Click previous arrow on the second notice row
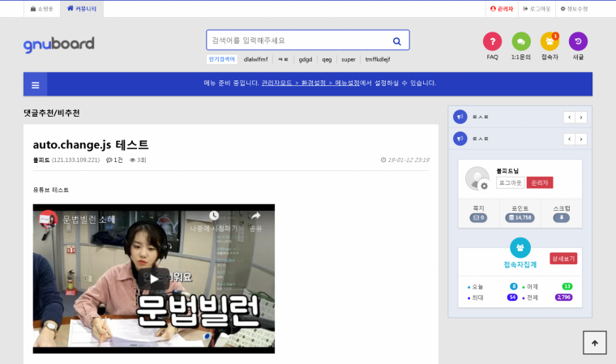 569,139
